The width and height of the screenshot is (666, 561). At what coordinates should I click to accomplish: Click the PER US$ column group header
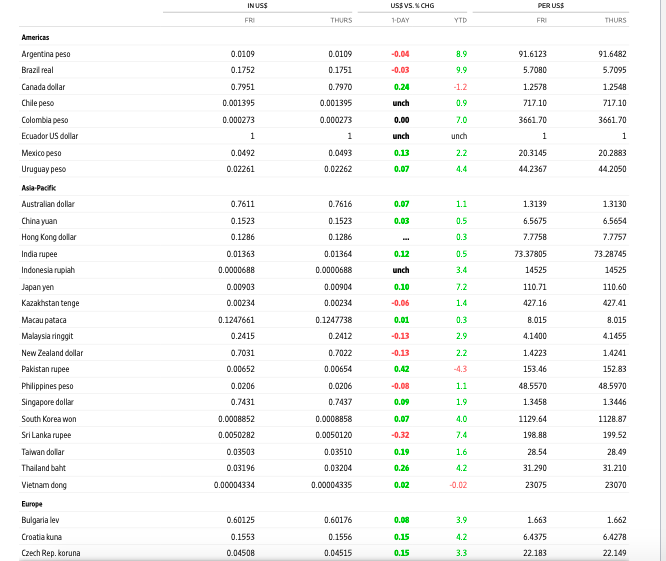[551, 6]
